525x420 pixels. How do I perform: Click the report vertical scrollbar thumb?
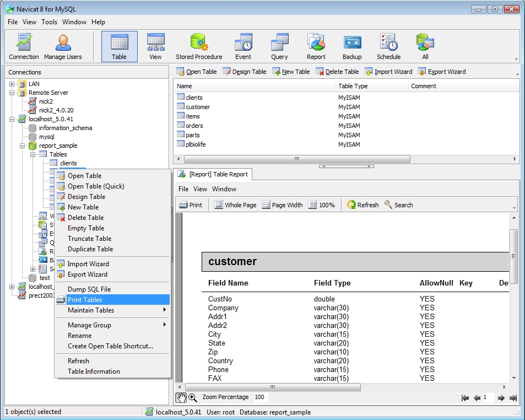[513, 256]
